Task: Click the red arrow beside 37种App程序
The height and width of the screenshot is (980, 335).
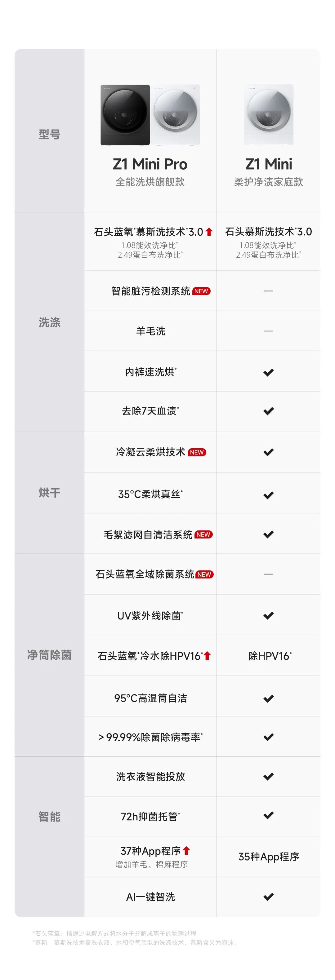Action: tap(186, 850)
